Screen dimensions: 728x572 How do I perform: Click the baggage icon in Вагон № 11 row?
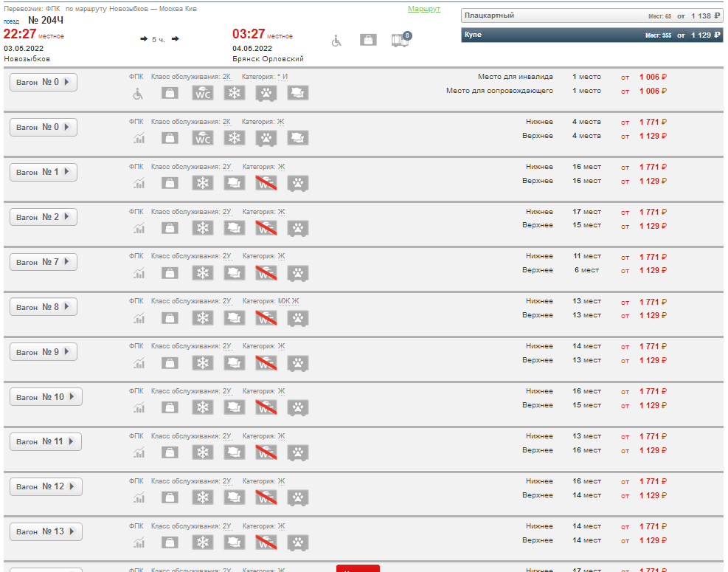coord(170,452)
